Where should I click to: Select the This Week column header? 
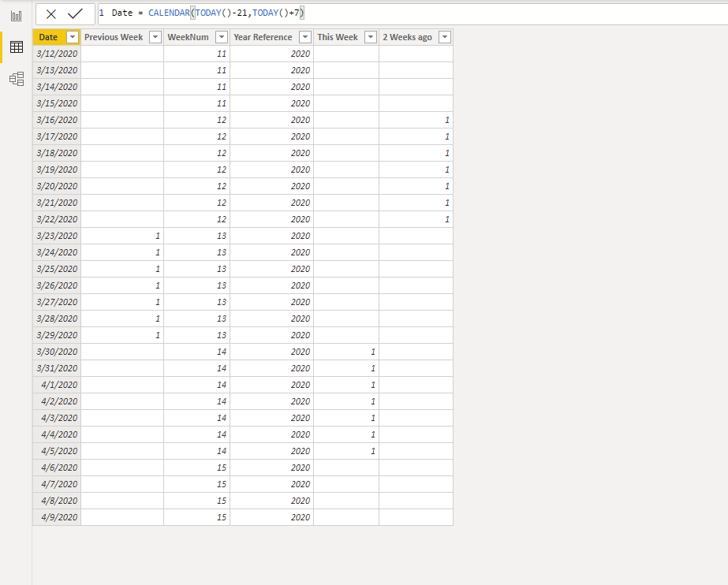pos(338,37)
